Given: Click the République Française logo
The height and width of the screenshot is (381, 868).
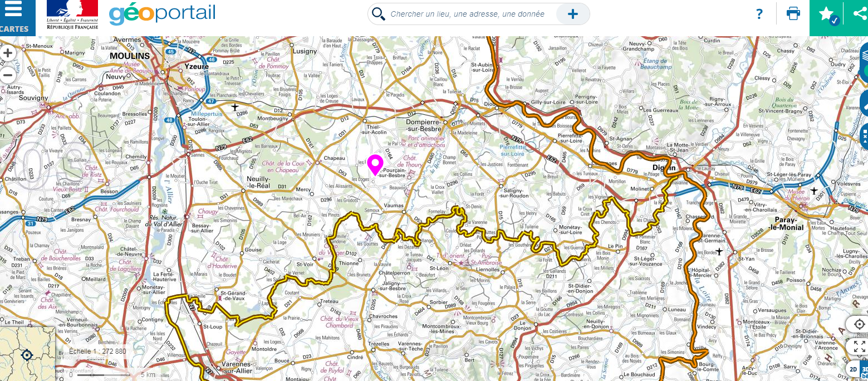Looking at the screenshot, I should point(72,15).
